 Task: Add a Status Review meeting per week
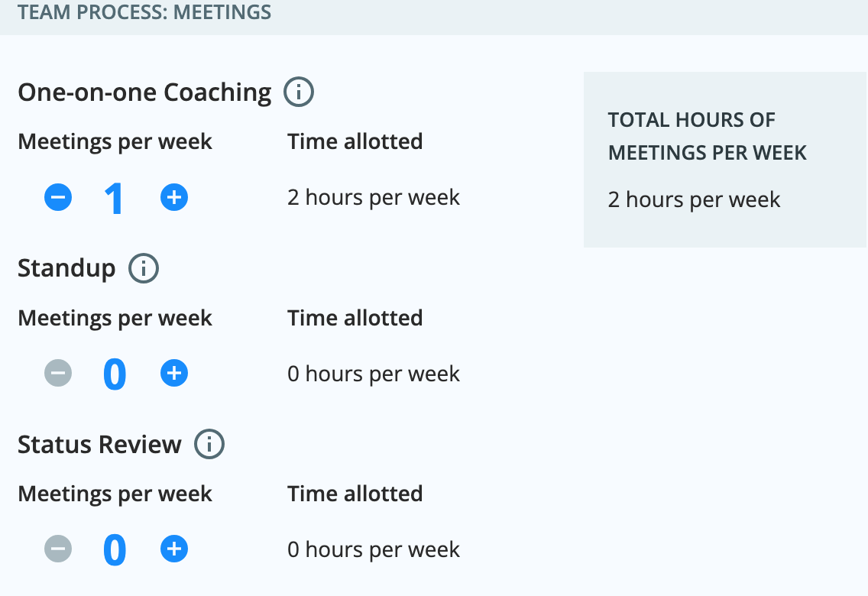174,549
